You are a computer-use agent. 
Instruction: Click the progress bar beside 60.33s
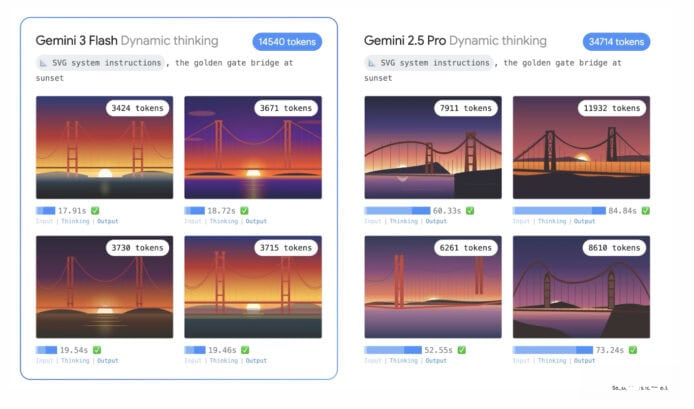[x=397, y=211]
